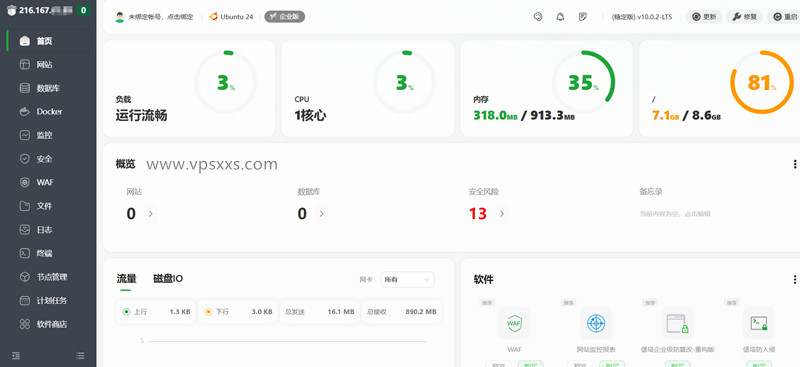Expand the 数据库 count arrow
The image size is (800, 367).
click(x=321, y=214)
